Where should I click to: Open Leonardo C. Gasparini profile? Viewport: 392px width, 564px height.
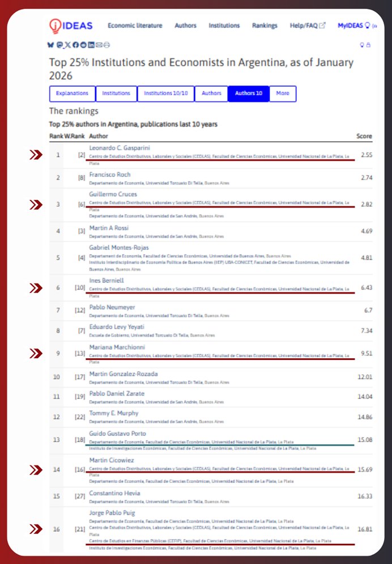pos(120,148)
